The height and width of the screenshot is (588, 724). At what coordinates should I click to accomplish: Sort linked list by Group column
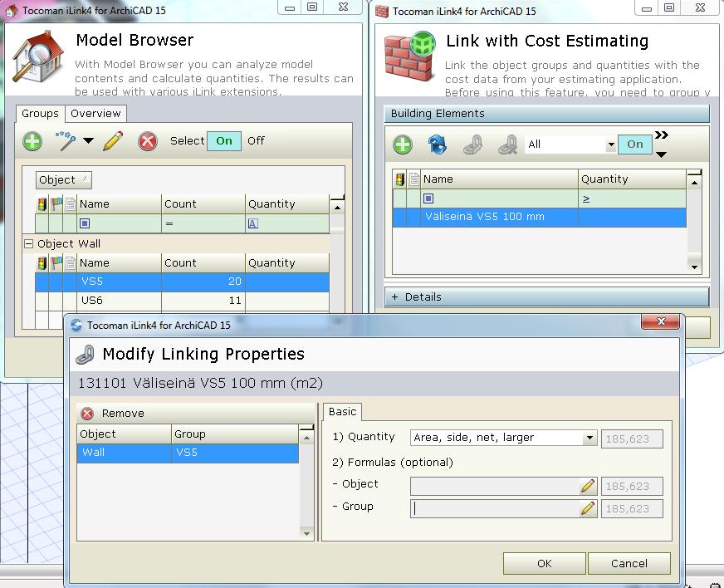click(235, 434)
